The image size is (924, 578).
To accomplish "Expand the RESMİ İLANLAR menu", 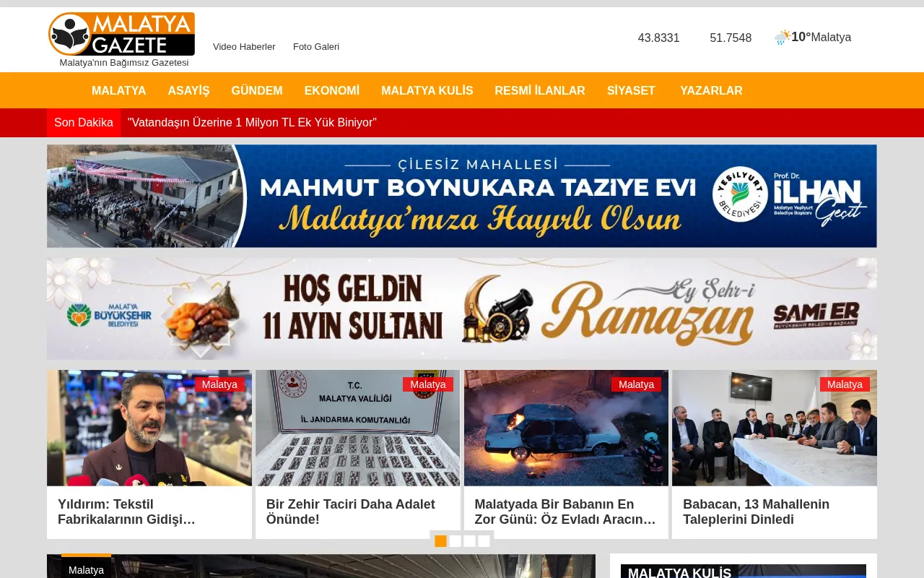I will coord(539,90).
